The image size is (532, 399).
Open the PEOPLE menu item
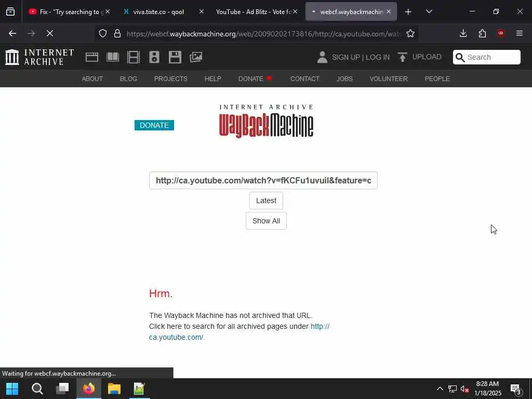click(x=437, y=79)
